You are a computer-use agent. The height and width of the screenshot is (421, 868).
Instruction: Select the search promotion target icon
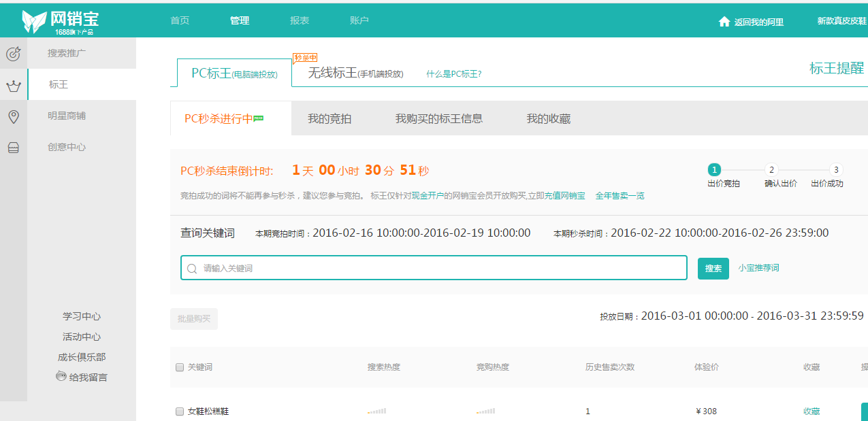pyautogui.click(x=13, y=54)
